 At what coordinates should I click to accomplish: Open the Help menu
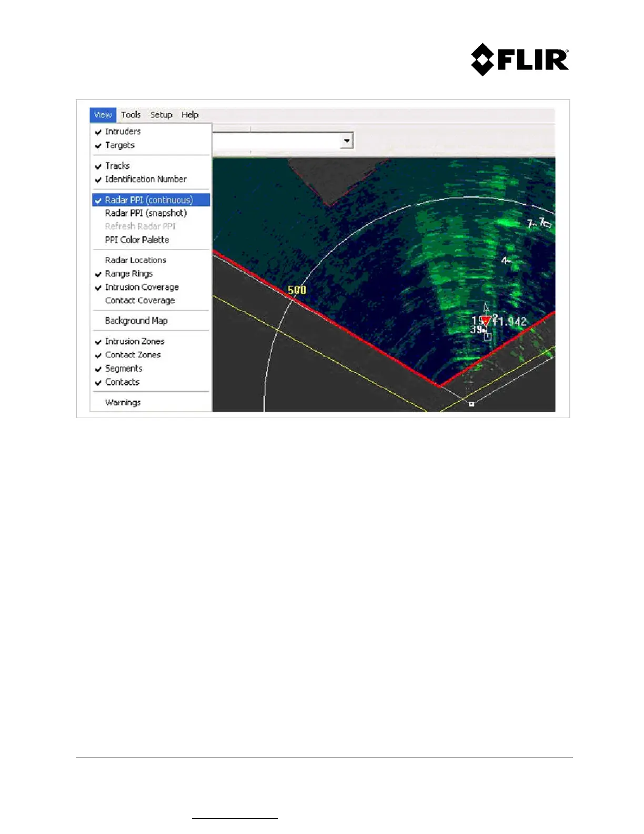[x=190, y=115]
